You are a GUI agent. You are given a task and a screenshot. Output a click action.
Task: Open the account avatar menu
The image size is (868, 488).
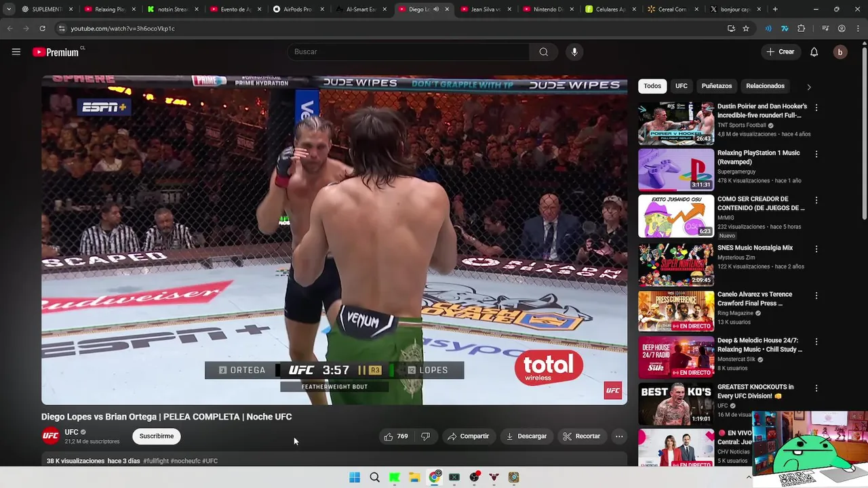(x=840, y=52)
